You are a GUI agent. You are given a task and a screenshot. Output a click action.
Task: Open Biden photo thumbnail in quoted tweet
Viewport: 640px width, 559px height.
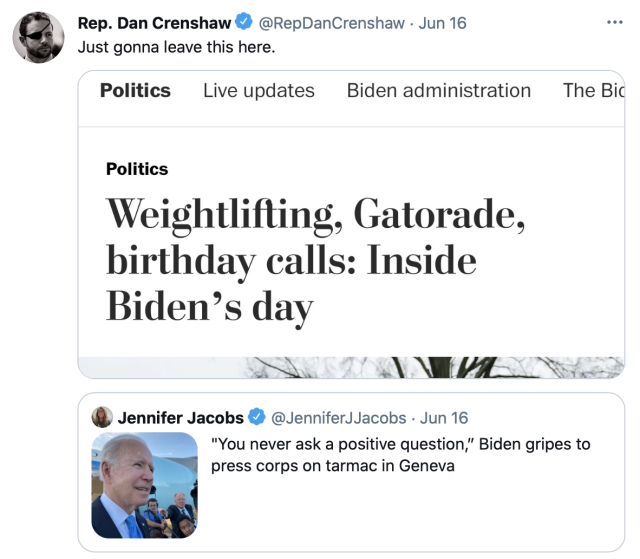point(145,485)
